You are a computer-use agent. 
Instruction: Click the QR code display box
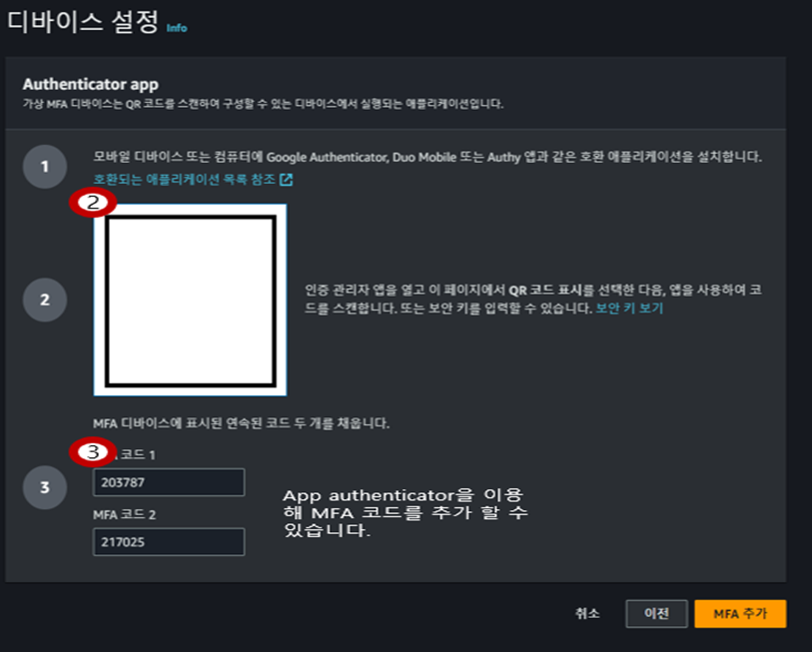tap(190, 300)
